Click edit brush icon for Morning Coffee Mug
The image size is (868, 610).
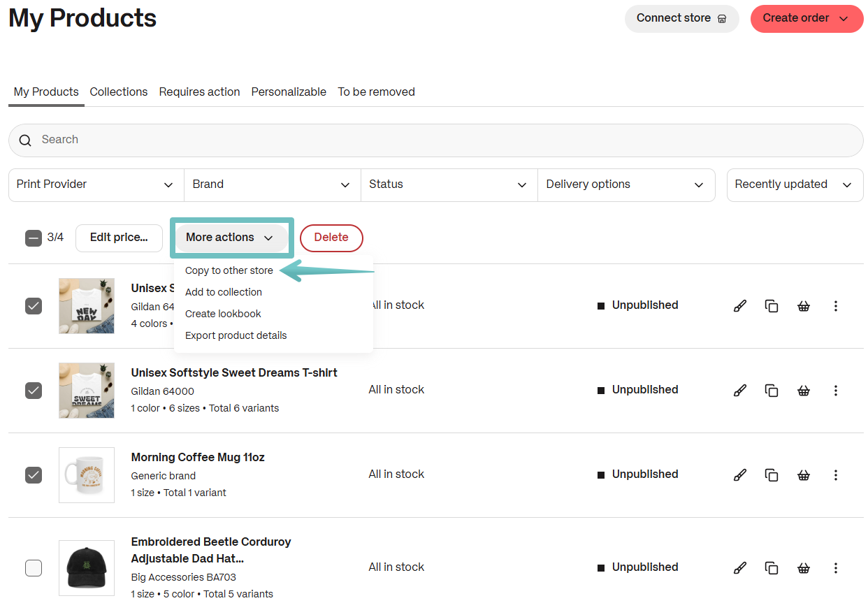739,475
